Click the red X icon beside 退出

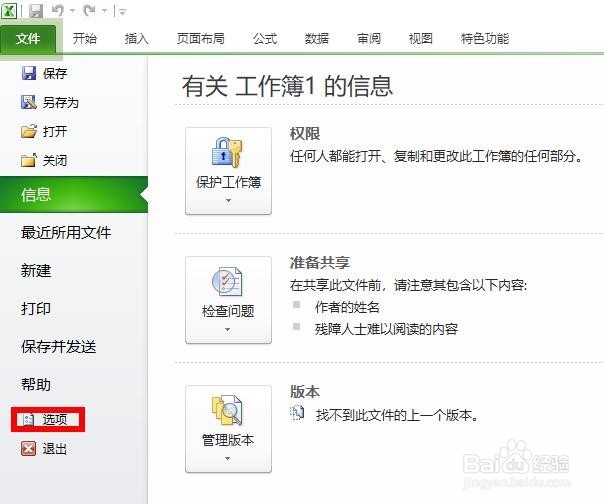[29, 449]
